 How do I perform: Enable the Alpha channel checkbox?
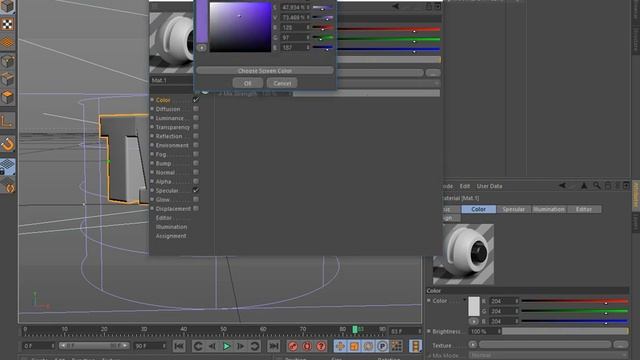click(196, 181)
